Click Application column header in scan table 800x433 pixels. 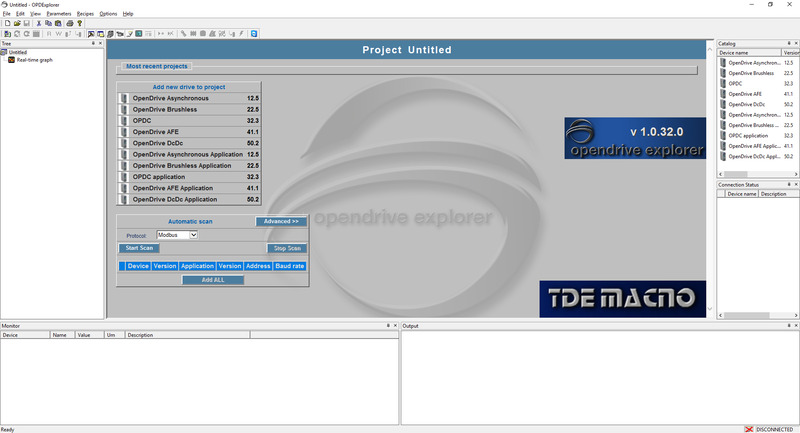point(197,266)
